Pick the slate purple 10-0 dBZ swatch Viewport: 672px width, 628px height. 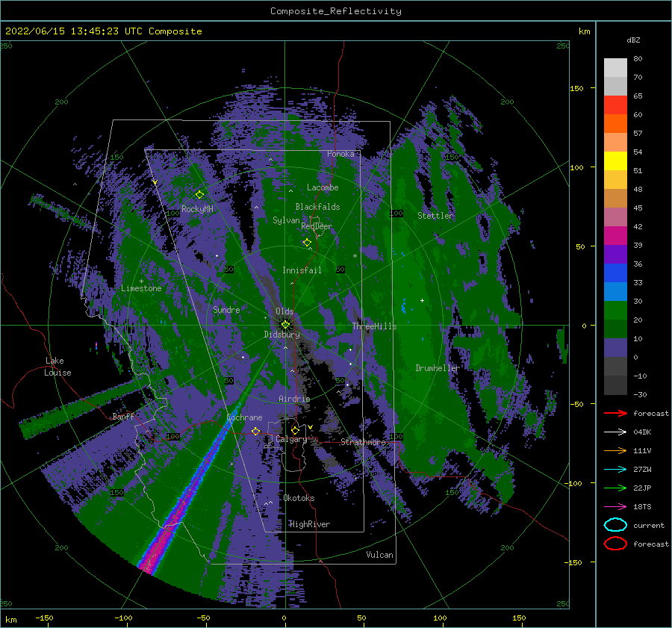(615, 348)
